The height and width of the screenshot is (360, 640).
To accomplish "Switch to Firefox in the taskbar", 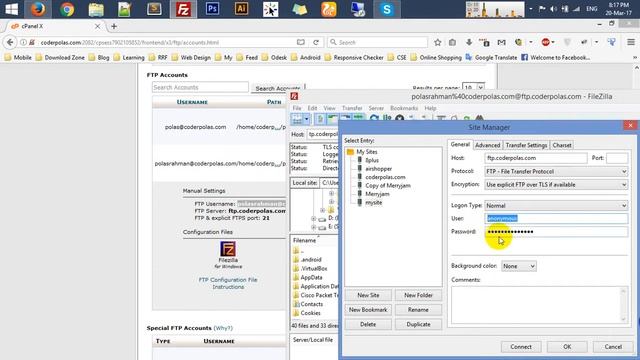I will click(x=38, y=9).
